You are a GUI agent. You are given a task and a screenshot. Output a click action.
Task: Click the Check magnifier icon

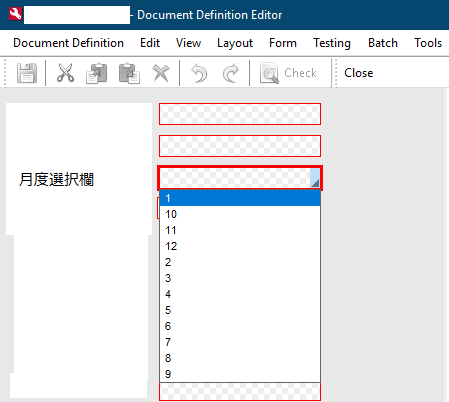[x=269, y=73]
